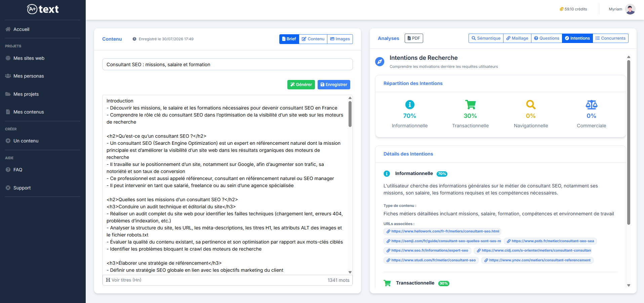Open the studi.com consultant-seo link
This screenshot has width=644, height=303.
point(431,260)
